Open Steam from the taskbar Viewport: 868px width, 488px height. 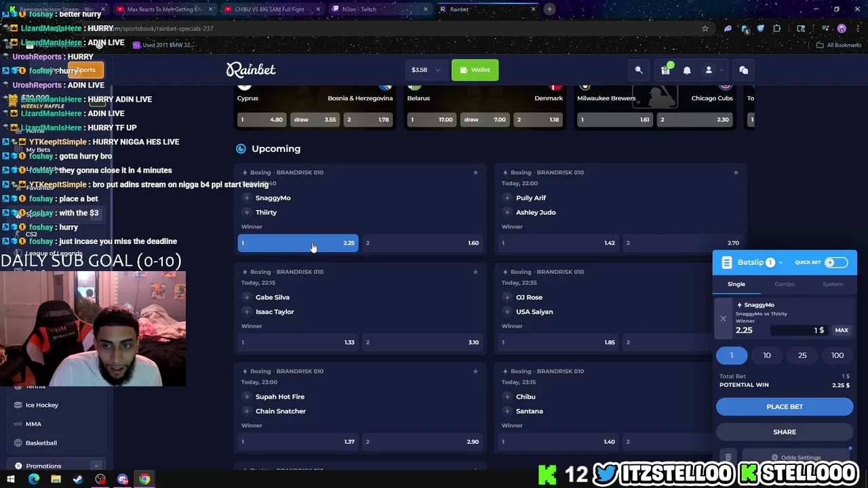click(78, 479)
